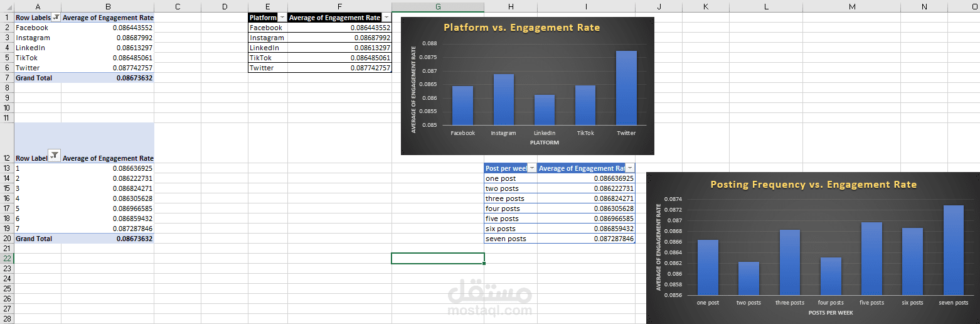Click the selected empty cell G22

pos(438,259)
